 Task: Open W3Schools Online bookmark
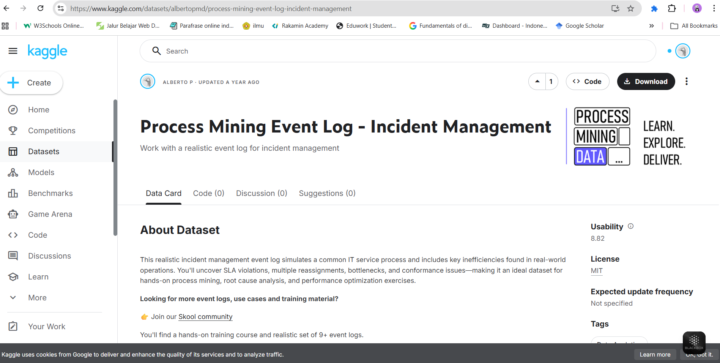[54, 26]
